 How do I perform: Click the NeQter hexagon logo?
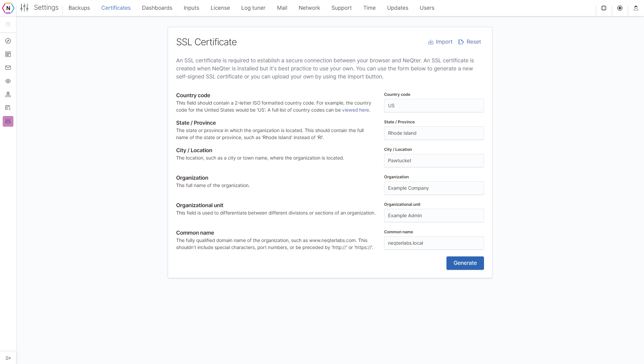click(x=8, y=8)
